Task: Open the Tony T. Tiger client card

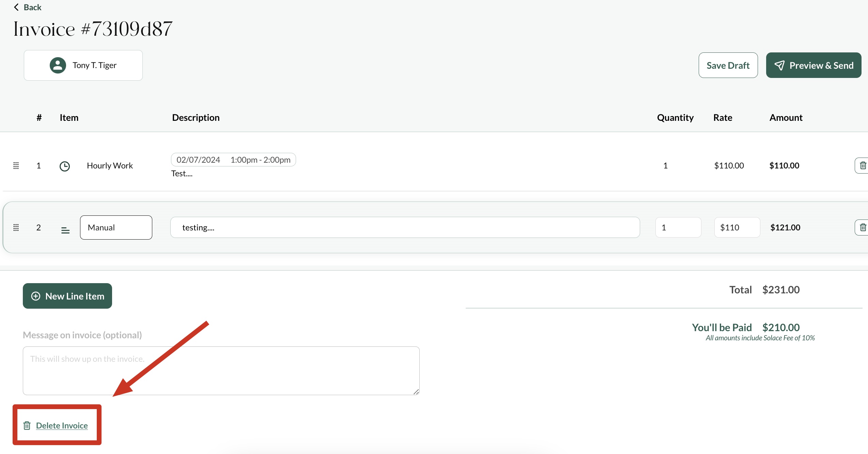Action: pyautogui.click(x=83, y=65)
